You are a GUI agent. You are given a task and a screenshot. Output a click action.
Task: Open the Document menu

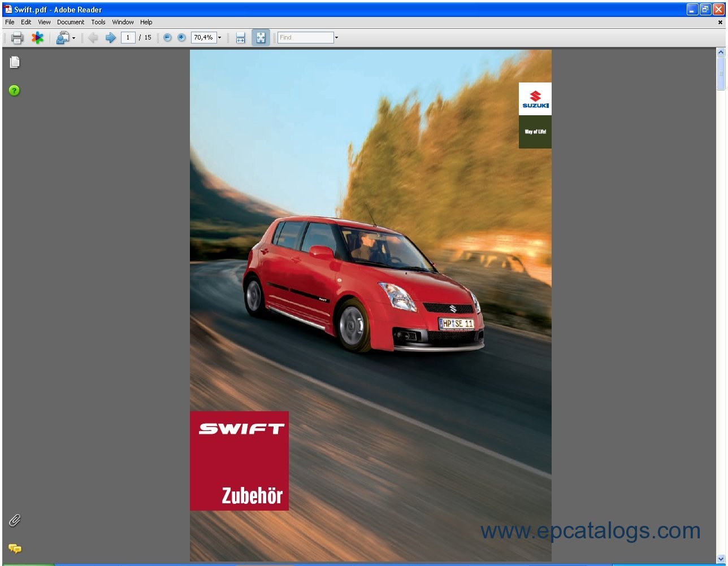pyautogui.click(x=71, y=22)
